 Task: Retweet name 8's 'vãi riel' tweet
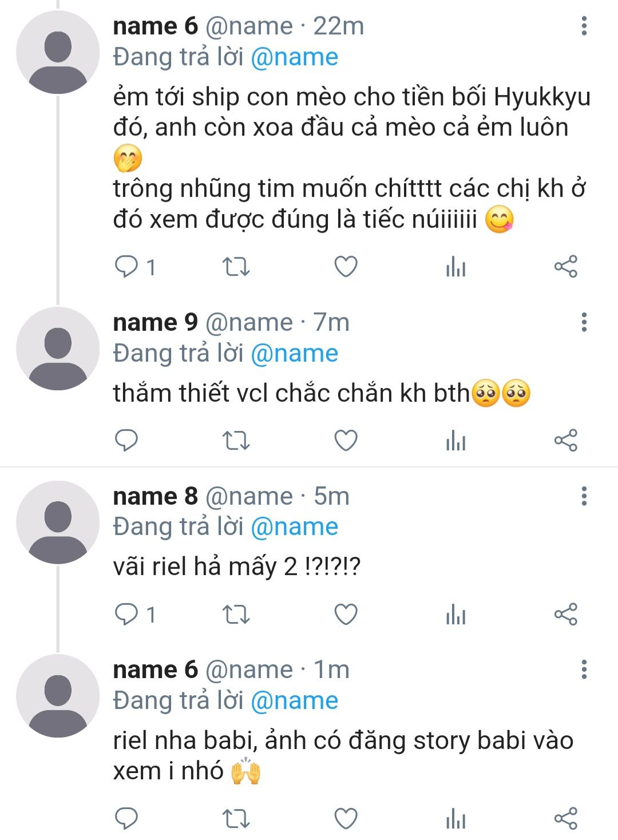(236, 615)
